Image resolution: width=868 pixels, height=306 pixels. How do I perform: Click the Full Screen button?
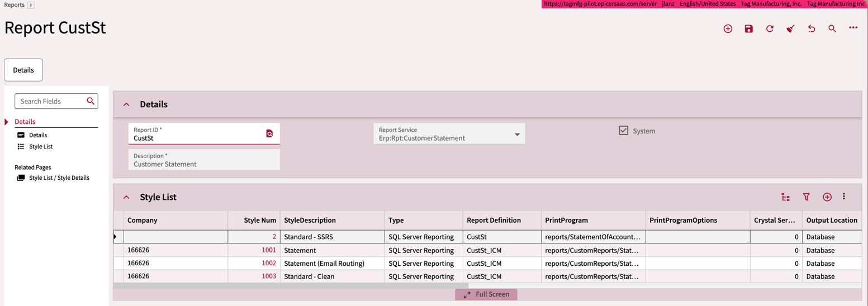pyautogui.click(x=486, y=294)
